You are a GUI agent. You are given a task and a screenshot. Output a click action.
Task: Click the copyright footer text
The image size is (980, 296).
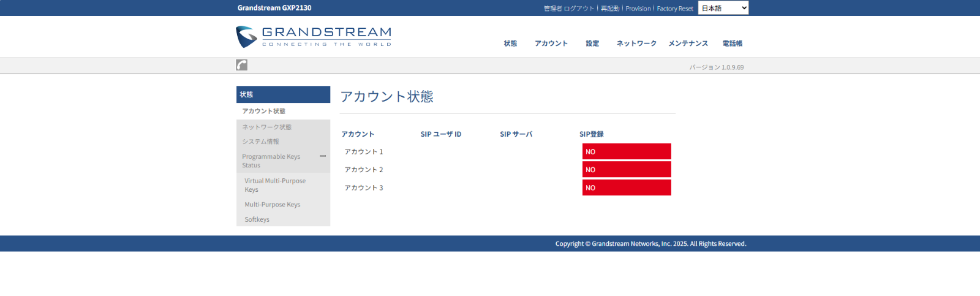651,244
